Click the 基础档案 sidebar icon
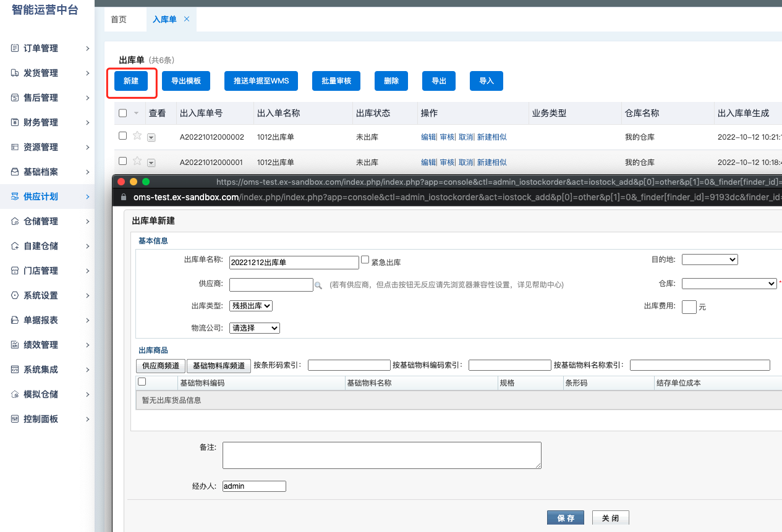Screen dimensions: 782x532 click(x=15, y=172)
